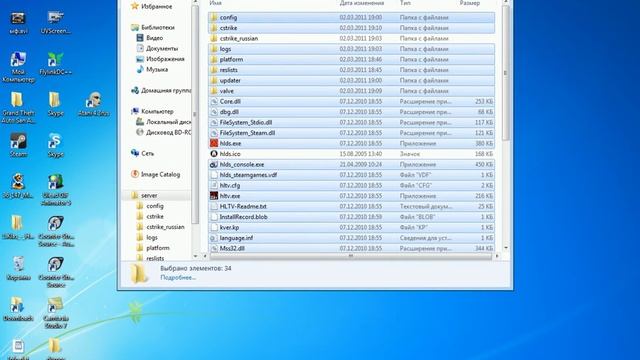Open the Музыка library
640x360 pixels.
point(152,70)
